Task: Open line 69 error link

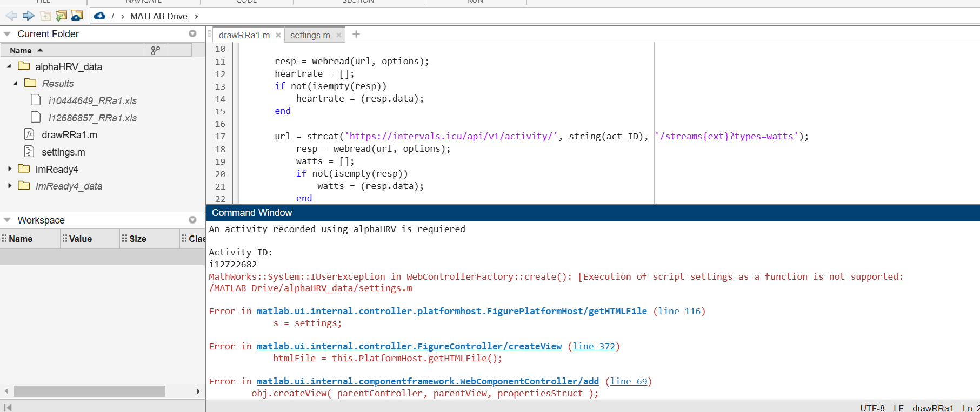Action: pyautogui.click(x=628, y=381)
